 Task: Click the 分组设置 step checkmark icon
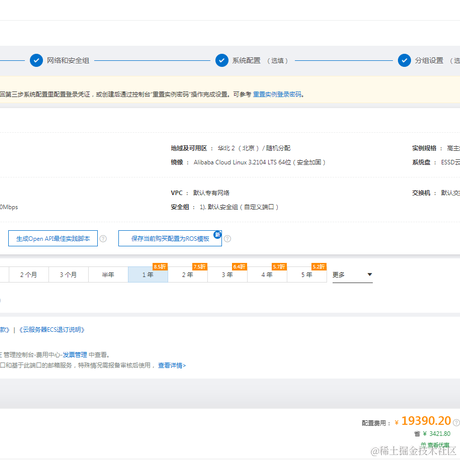pos(404,60)
